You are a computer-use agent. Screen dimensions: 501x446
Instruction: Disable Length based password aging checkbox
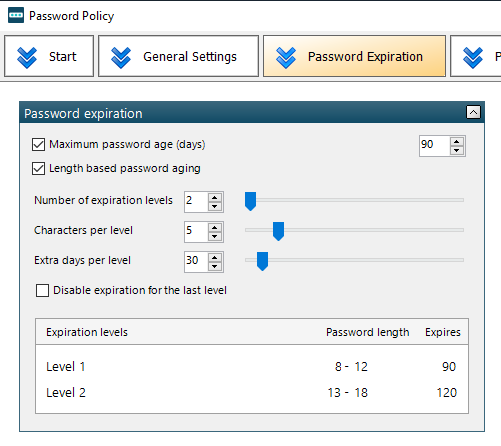[38, 169]
